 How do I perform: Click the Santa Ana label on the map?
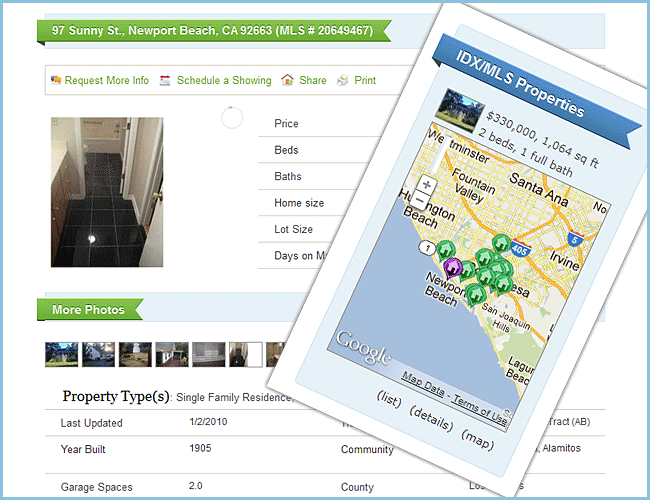(538, 189)
